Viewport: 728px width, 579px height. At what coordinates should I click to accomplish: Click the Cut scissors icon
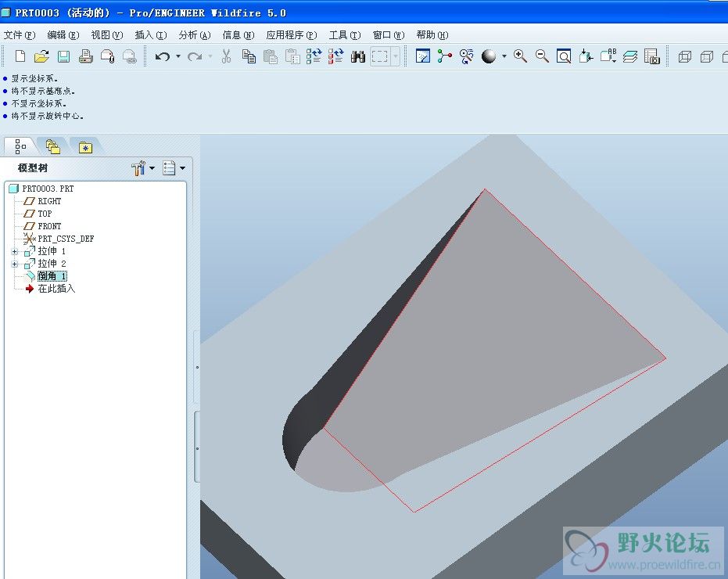[226, 56]
